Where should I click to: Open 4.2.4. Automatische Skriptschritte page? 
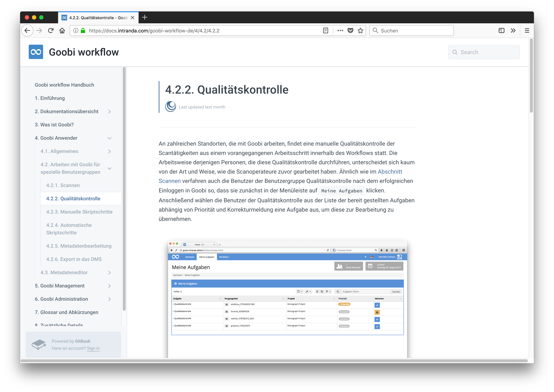click(x=69, y=229)
